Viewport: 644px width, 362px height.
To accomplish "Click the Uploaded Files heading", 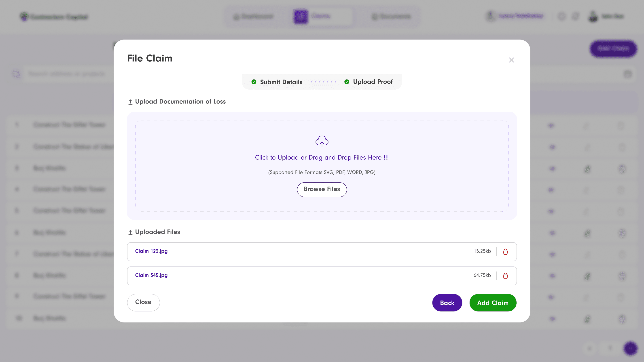I will [x=157, y=232].
